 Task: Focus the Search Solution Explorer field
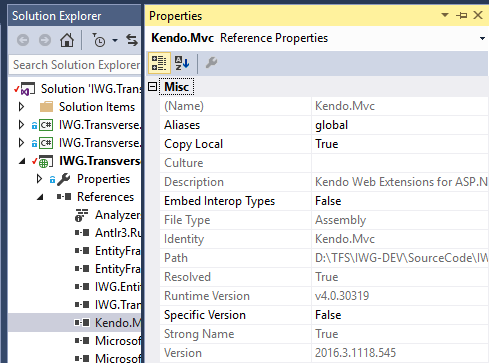point(75,65)
